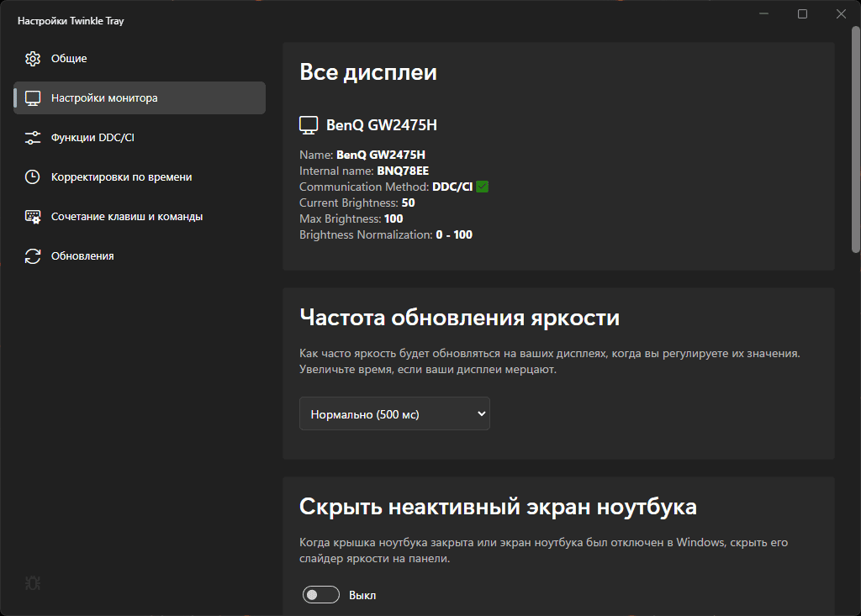Switch to Сочетание клавиш и команды
This screenshot has height=616, width=861.
pos(140,217)
